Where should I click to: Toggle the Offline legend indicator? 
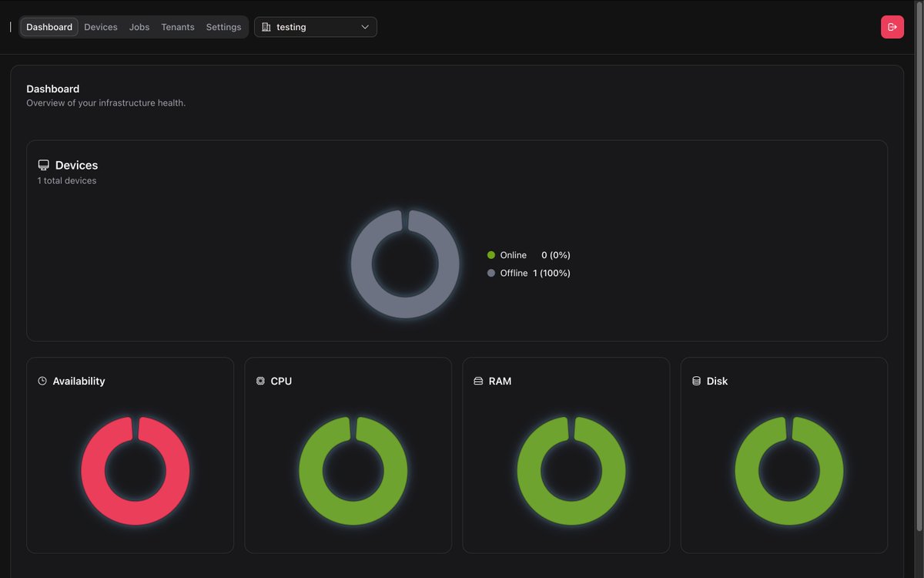(x=490, y=273)
